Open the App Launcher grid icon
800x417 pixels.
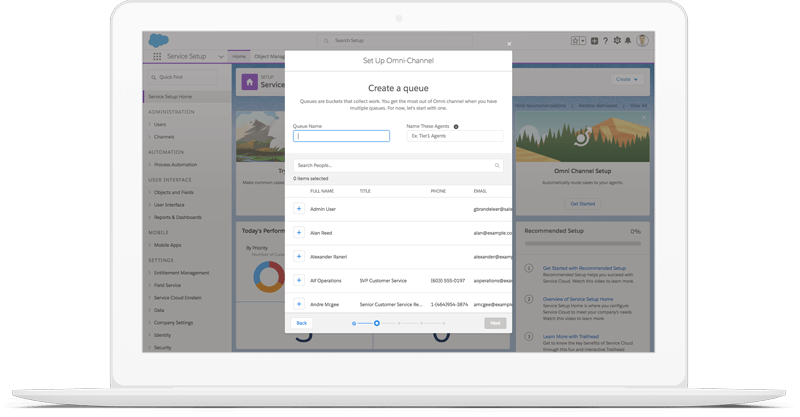[157, 57]
